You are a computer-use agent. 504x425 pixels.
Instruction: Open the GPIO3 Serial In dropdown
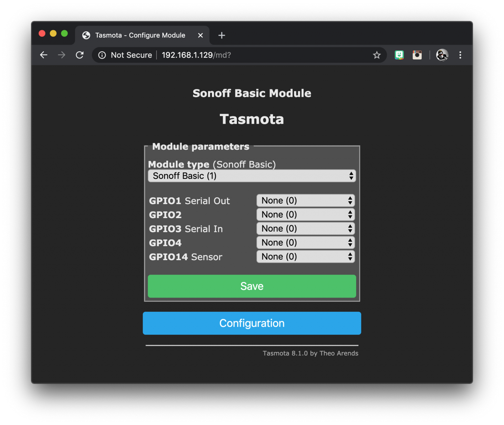click(305, 229)
